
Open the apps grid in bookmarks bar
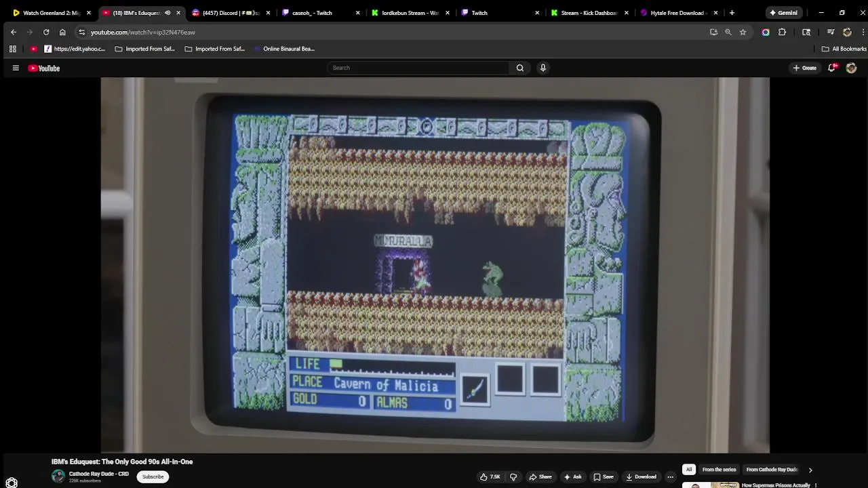click(12, 49)
